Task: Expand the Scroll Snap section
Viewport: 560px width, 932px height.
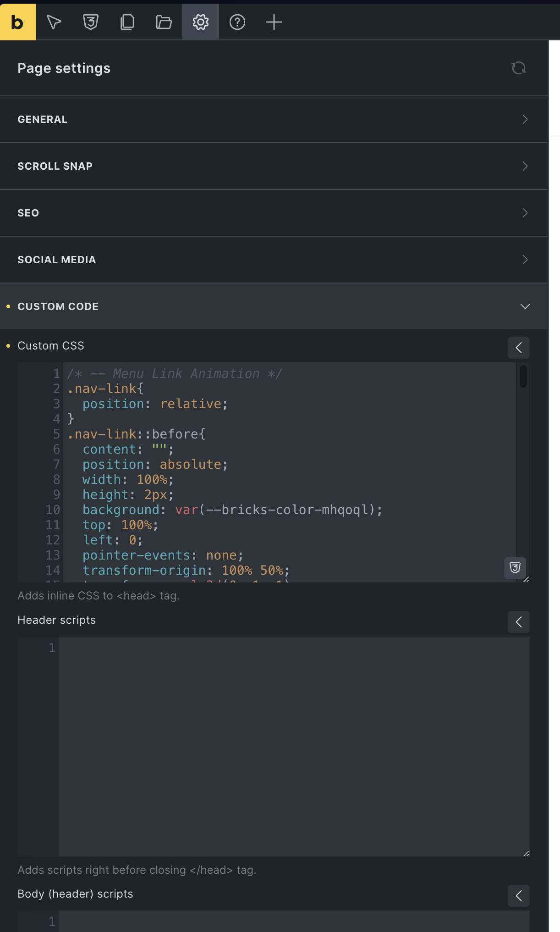Action: coord(274,166)
